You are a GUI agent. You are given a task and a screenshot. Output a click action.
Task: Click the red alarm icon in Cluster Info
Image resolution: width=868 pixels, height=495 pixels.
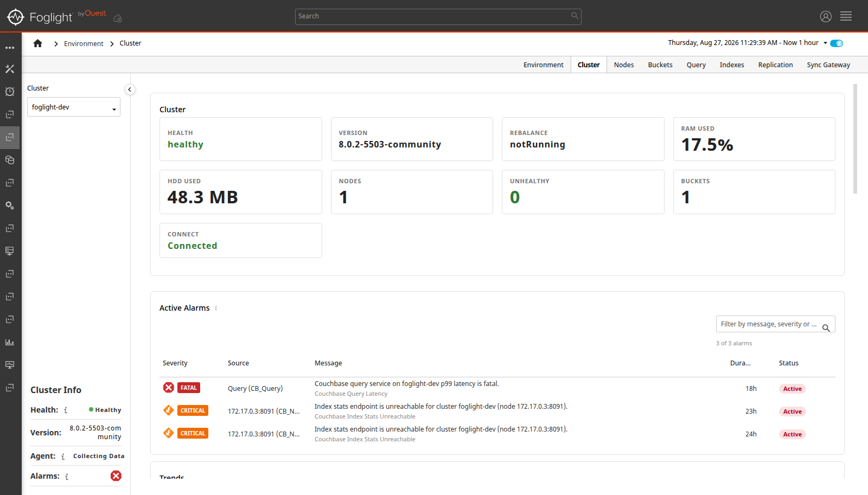[x=116, y=475]
